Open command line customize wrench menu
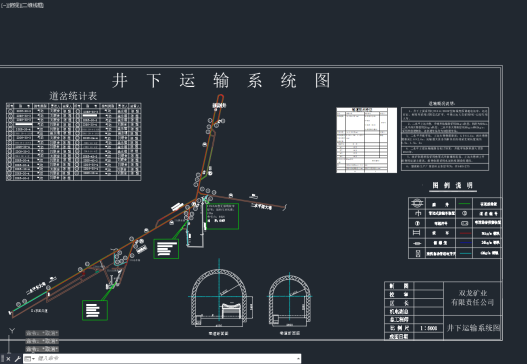527x364 pixels. point(17,359)
